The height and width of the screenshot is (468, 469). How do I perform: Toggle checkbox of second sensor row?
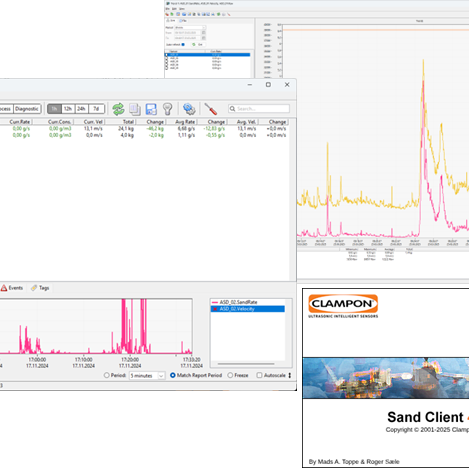(167, 58)
